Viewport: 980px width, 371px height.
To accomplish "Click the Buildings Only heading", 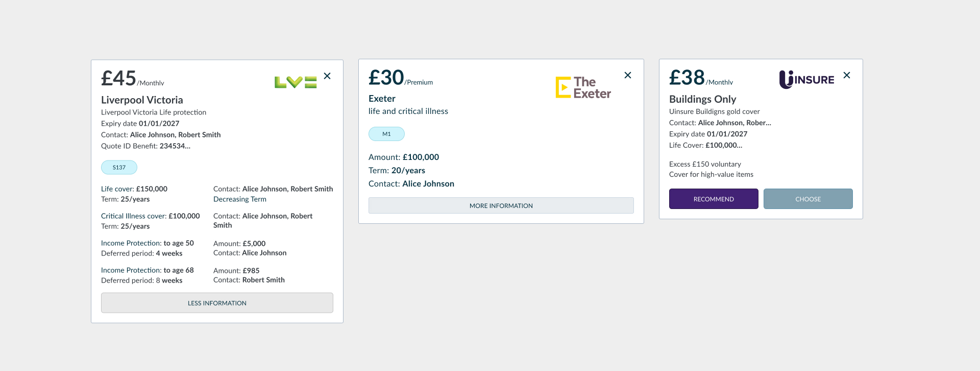I will tap(702, 99).
